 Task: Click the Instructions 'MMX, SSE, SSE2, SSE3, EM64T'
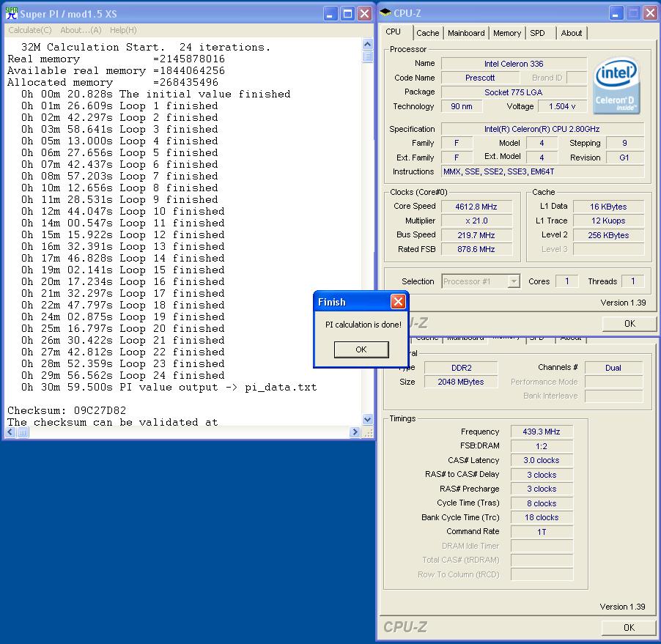tap(542, 171)
